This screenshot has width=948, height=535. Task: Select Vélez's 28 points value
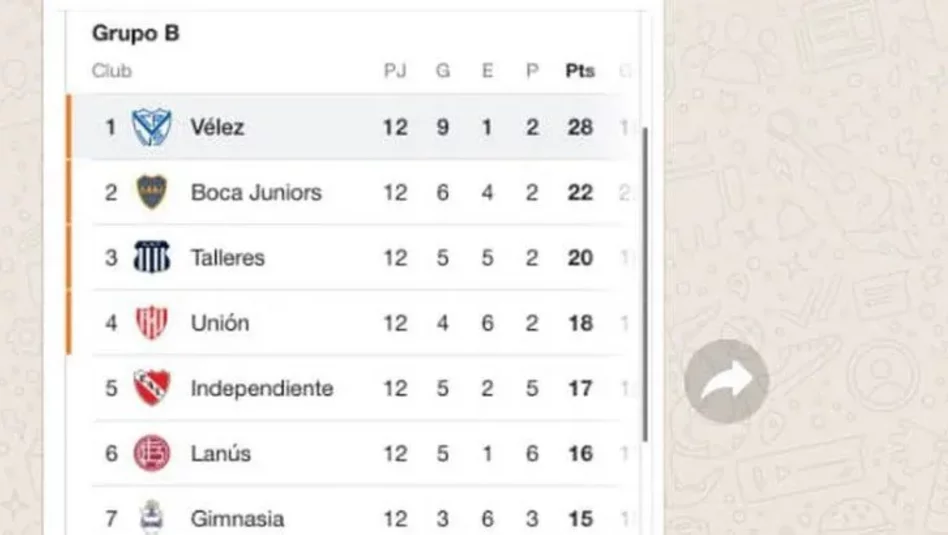point(580,128)
